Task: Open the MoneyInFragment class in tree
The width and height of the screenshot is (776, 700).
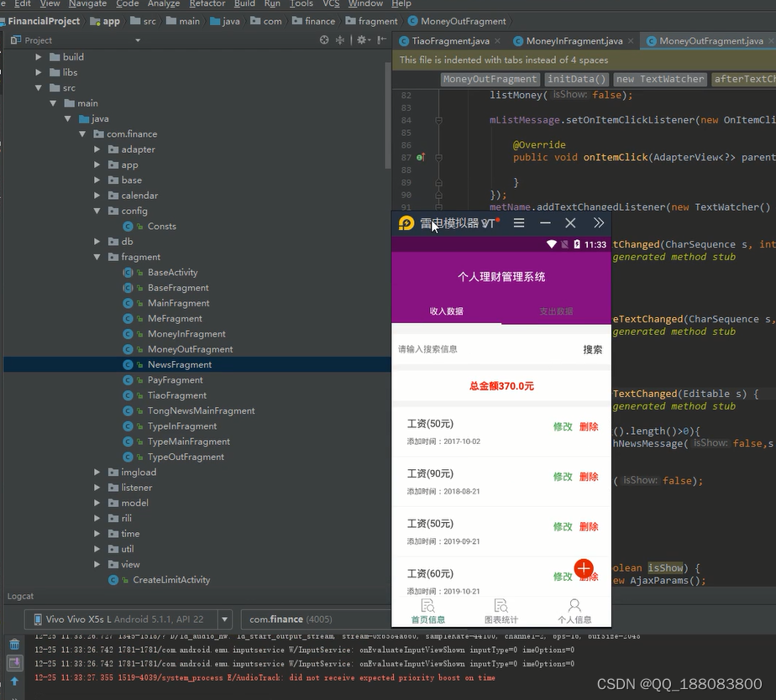Action: [x=186, y=334]
